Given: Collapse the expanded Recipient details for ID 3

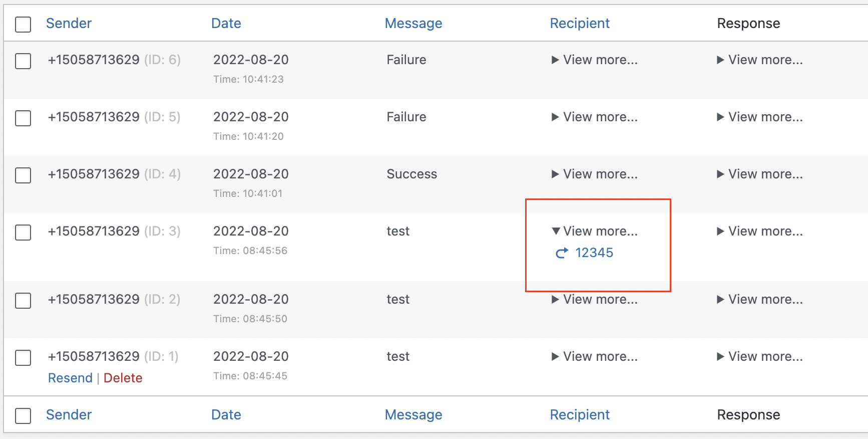Looking at the screenshot, I should (x=595, y=231).
